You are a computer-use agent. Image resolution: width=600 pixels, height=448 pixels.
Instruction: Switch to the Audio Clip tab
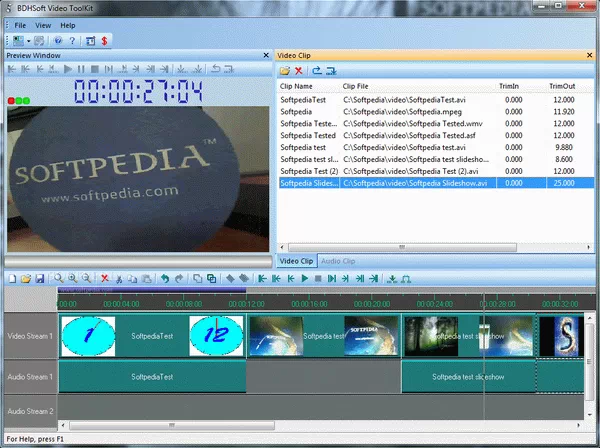tap(341, 261)
